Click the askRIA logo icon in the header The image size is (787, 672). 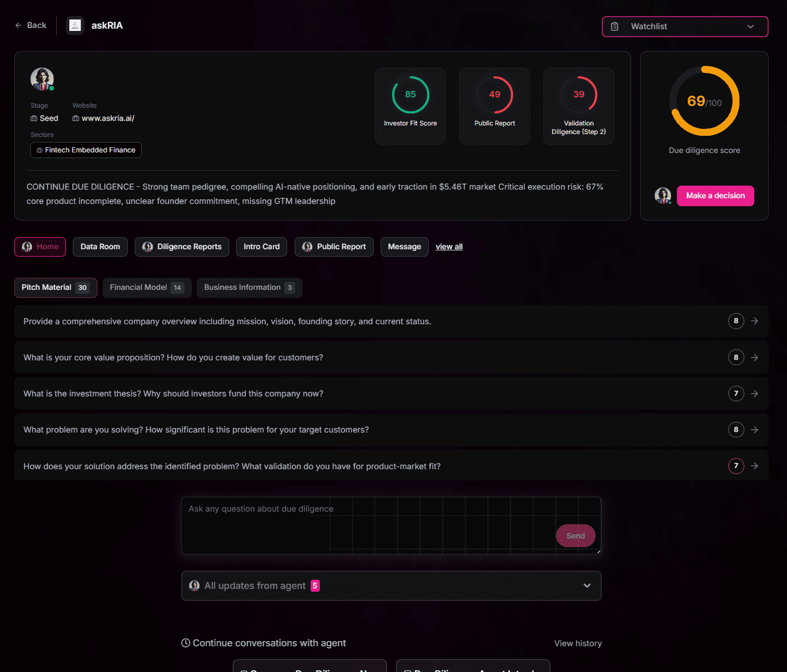[x=75, y=25]
